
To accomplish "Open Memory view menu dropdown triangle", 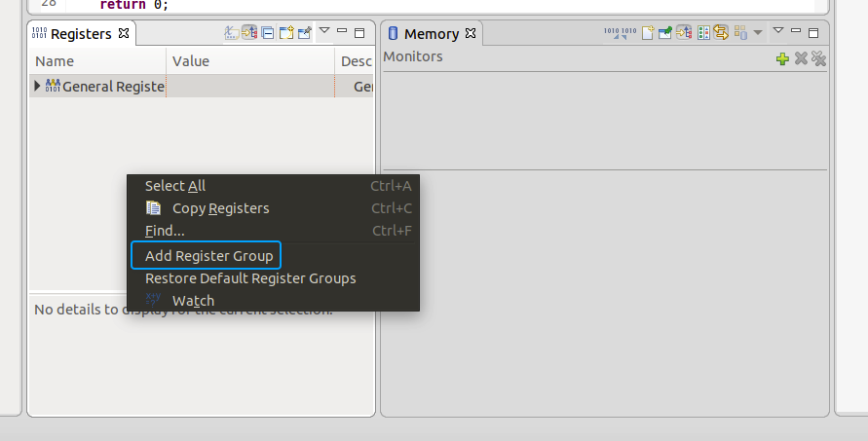I will (778, 31).
